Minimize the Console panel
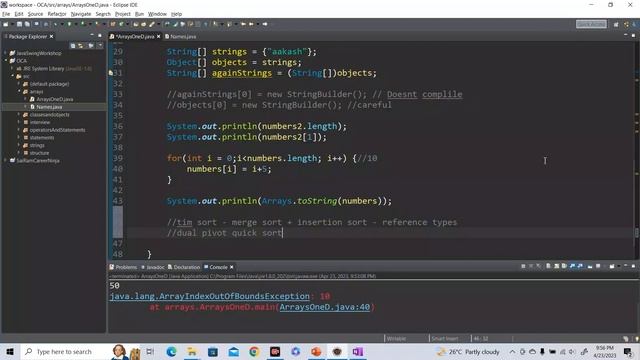 [x=625, y=266]
